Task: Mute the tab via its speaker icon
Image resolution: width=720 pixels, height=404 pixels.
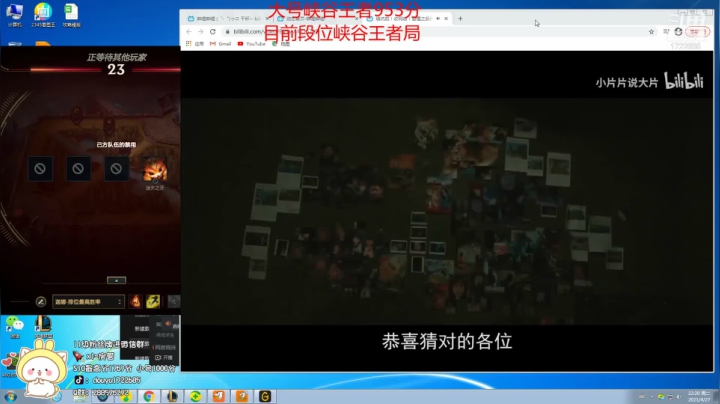Action: [x=438, y=19]
